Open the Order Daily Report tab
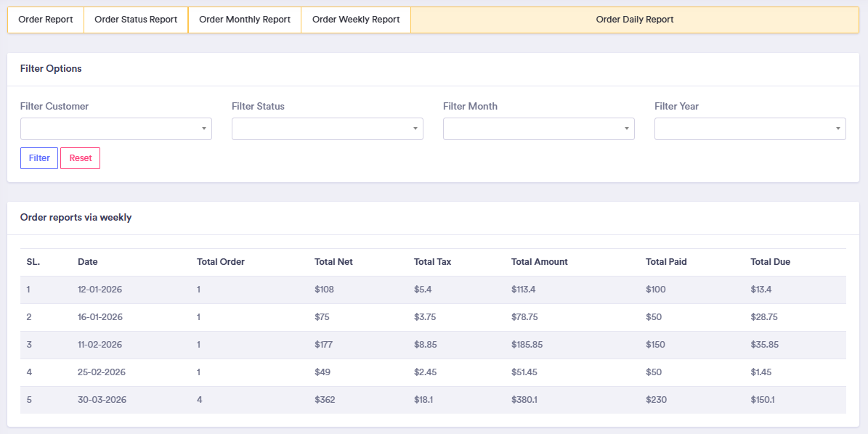 tap(635, 20)
